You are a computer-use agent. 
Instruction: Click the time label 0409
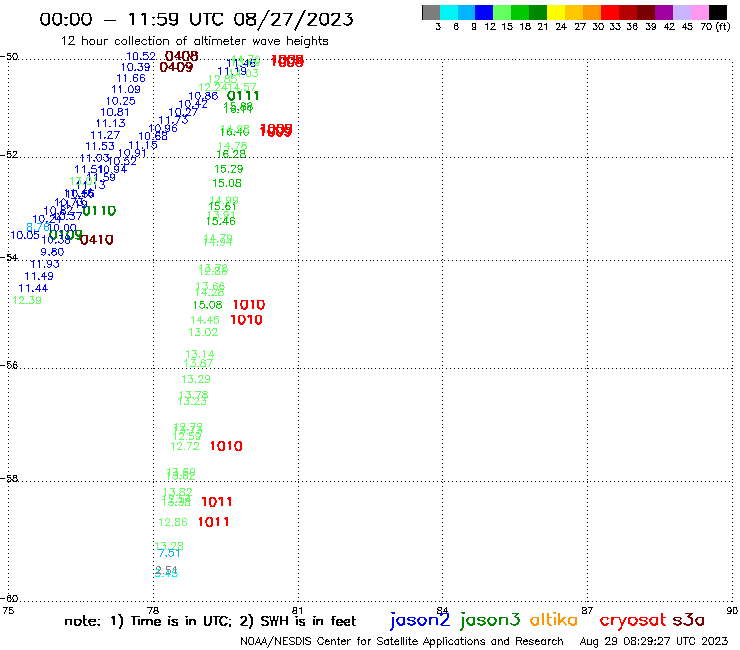point(176,68)
